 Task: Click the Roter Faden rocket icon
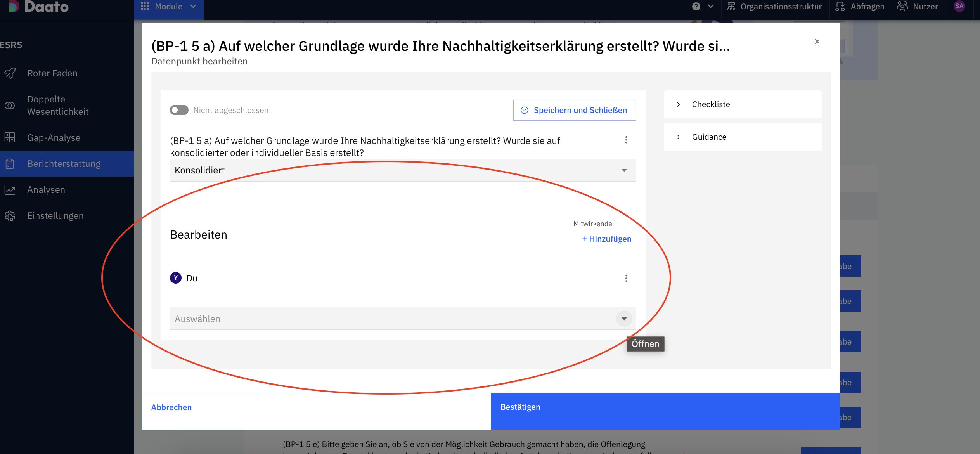click(10, 73)
